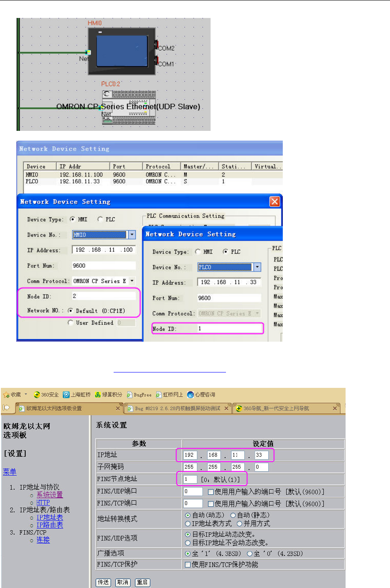This screenshot has height=588, width=390.
Task: Select 并用方式 conversion mode
Action: 240,523
